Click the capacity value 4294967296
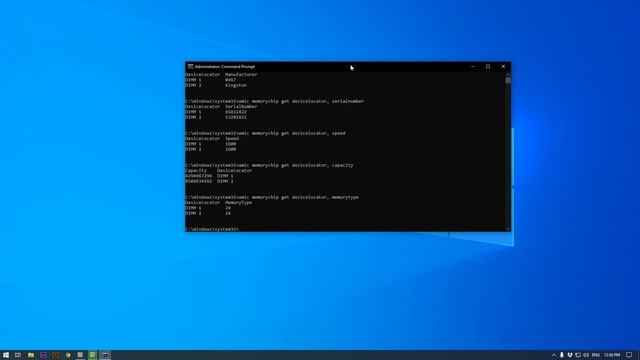The height and width of the screenshot is (360, 640). [x=198, y=176]
